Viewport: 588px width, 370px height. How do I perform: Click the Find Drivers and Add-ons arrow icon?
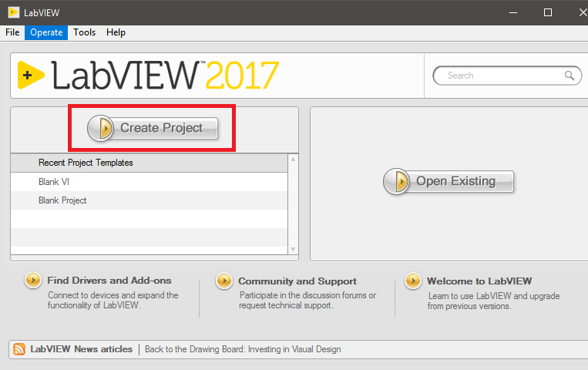click(x=33, y=281)
